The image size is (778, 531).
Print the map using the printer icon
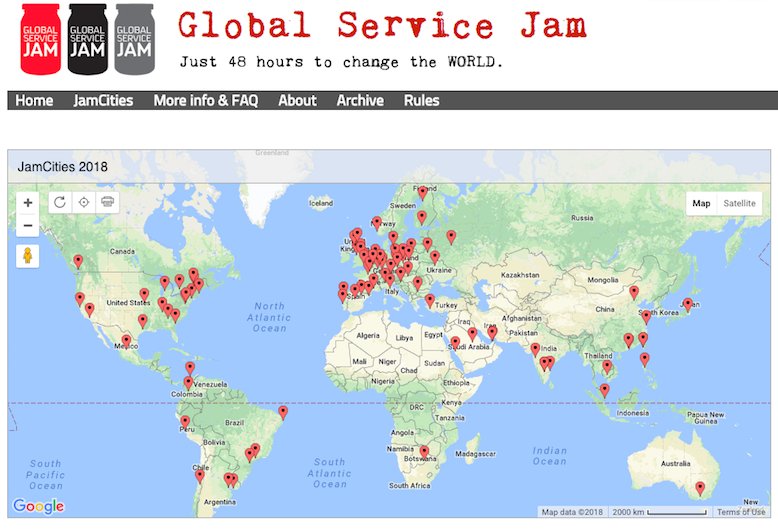click(x=108, y=202)
